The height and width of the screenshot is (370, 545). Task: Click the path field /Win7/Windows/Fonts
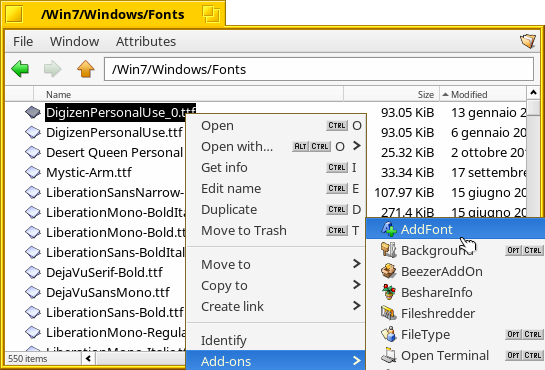(x=319, y=69)
